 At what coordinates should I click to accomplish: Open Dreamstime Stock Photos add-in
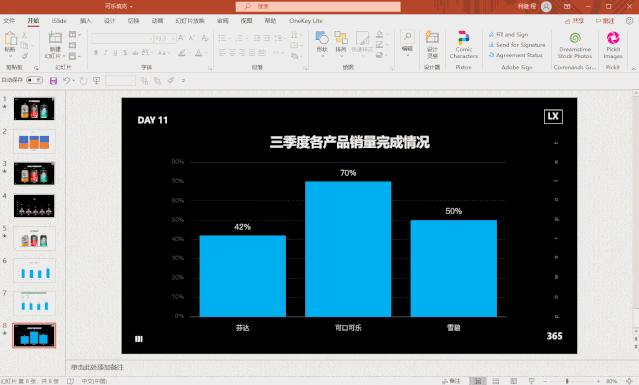[x=575, y=38]
